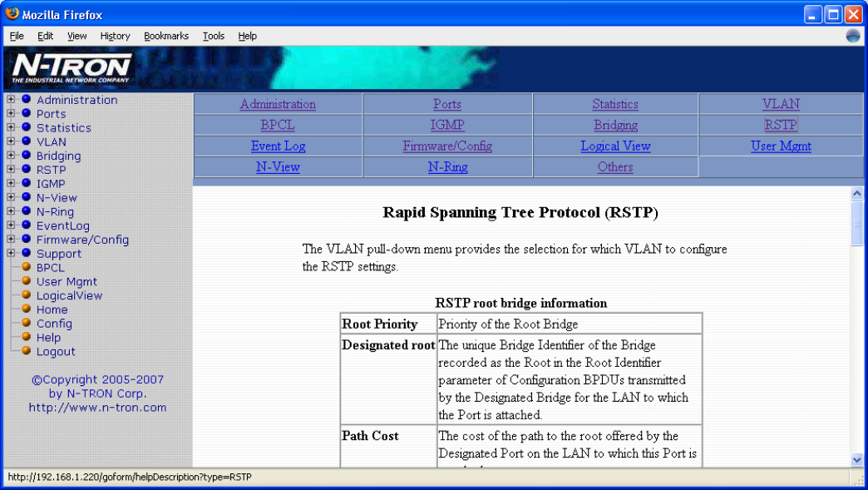Open the Bookmarks menu
This screenshot has height=490, width=868.
click(x=165, y=36)
